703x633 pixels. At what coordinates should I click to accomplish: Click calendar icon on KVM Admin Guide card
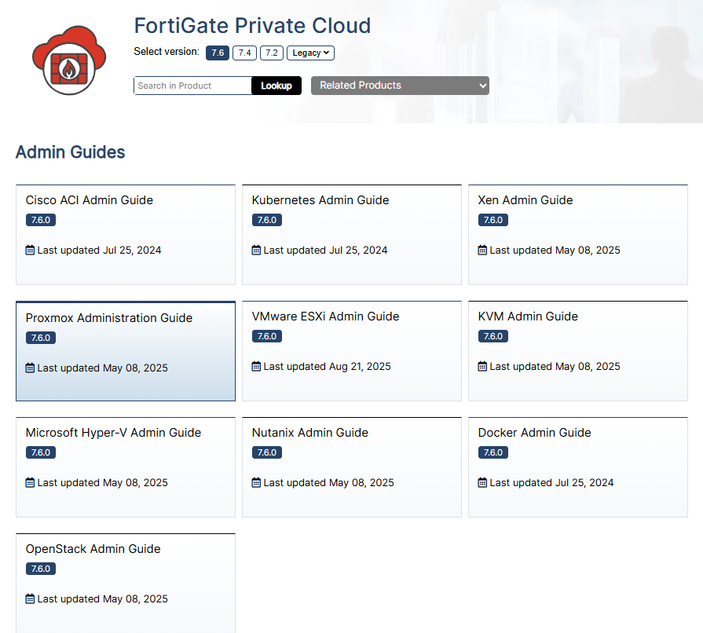[x=483, y=366]
